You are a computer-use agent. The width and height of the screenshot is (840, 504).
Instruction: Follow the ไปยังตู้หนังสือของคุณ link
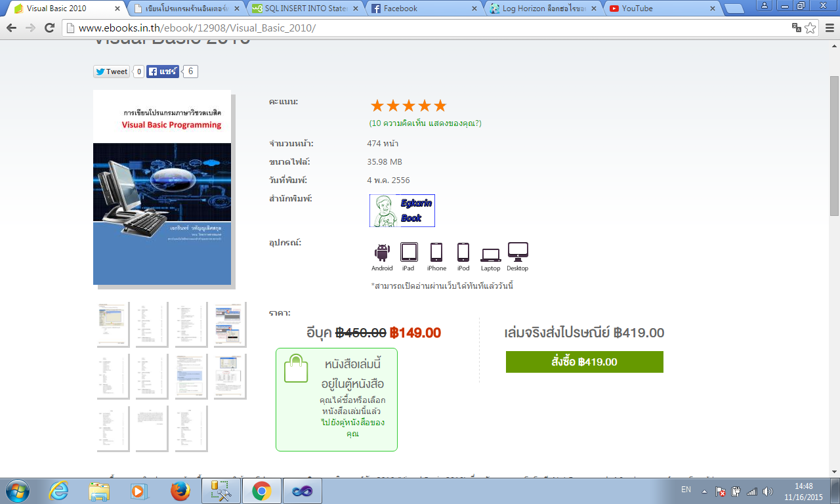click(x=353, y=428)
